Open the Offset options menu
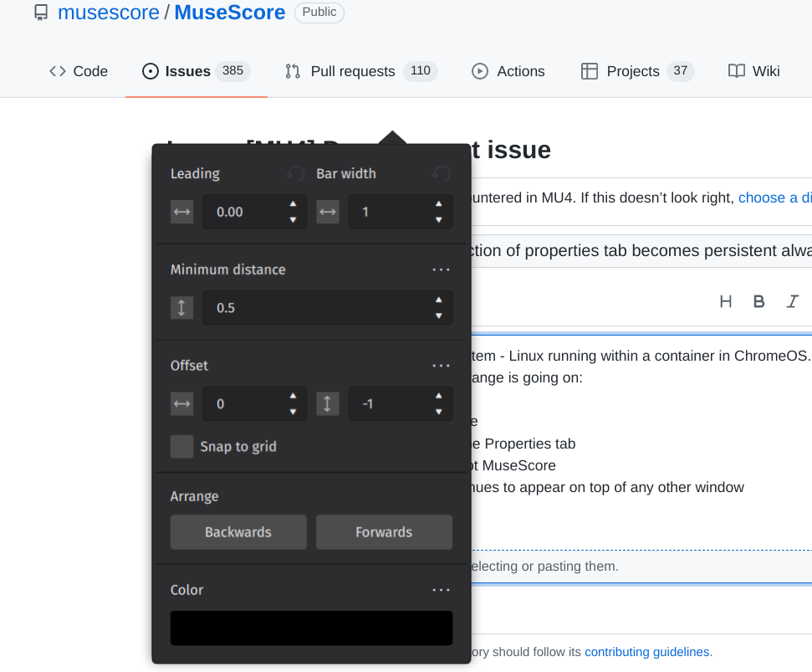The width and height of the screenshot is (812, 672). (441, 365)
